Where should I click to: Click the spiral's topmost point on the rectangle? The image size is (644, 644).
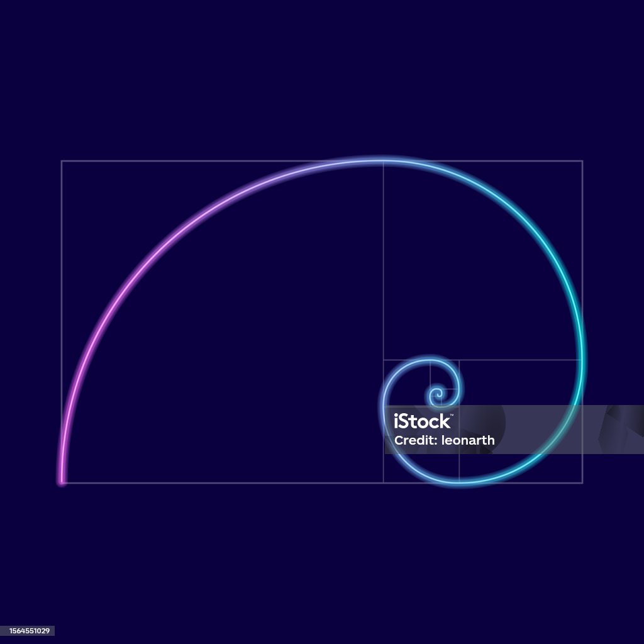click(x=383, y=160)
